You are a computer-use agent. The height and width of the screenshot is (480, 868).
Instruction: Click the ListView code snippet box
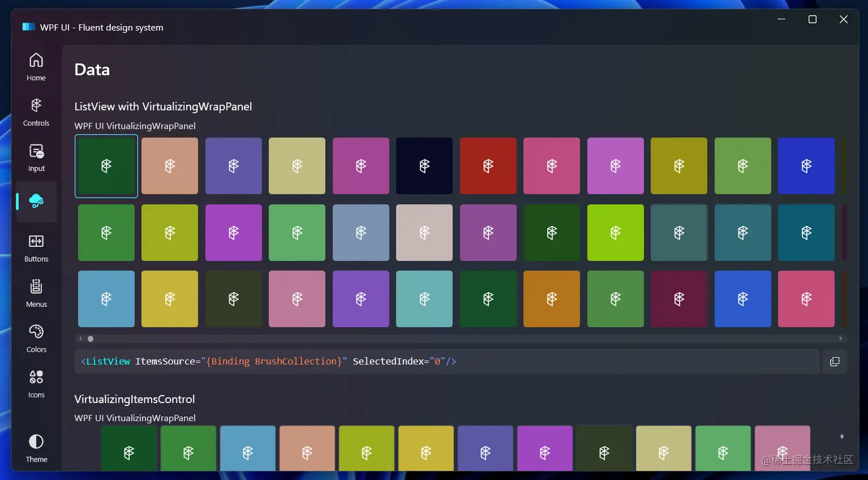402,361
